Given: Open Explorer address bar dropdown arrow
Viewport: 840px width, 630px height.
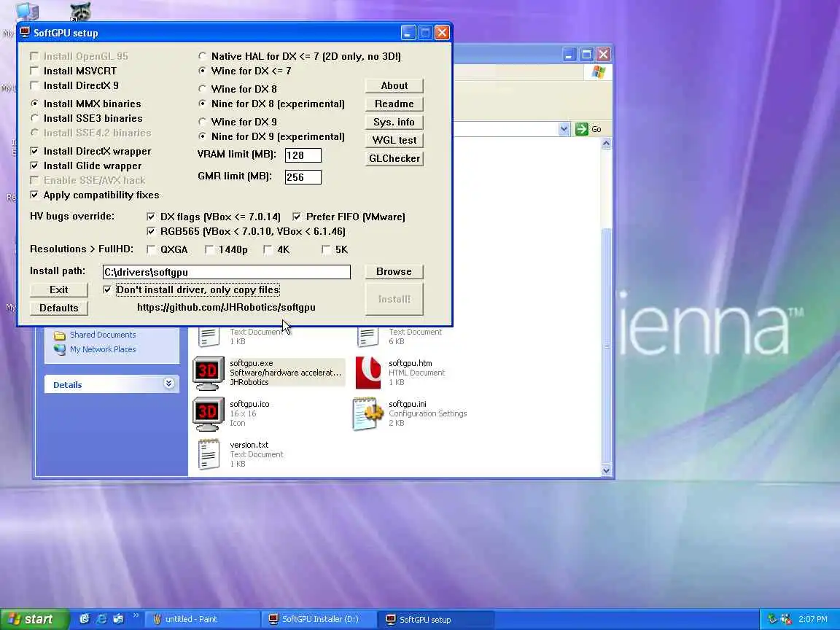Looking at the screenshot, I should click(564, 129).
